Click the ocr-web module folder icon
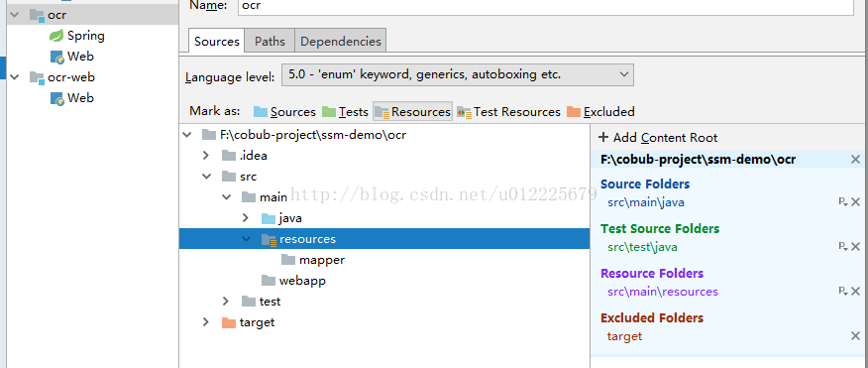This screenshot has height=368, width=868. 37,77
